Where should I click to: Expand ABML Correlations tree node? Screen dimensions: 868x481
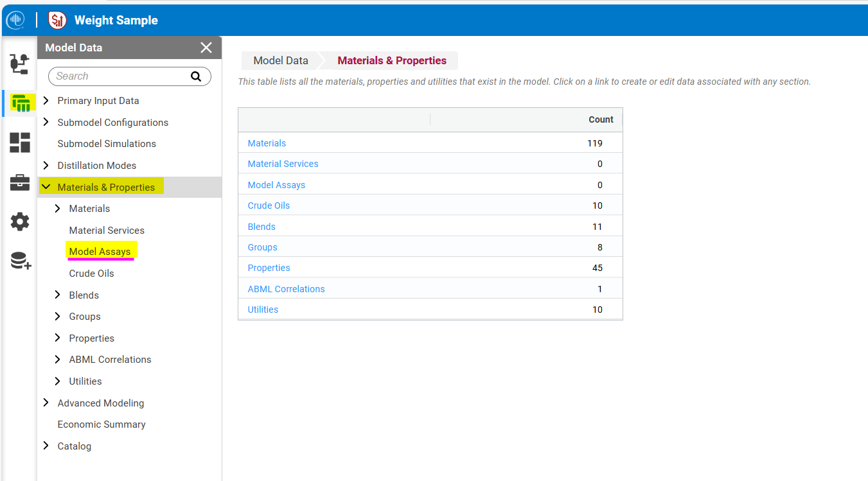pos(58,360)
